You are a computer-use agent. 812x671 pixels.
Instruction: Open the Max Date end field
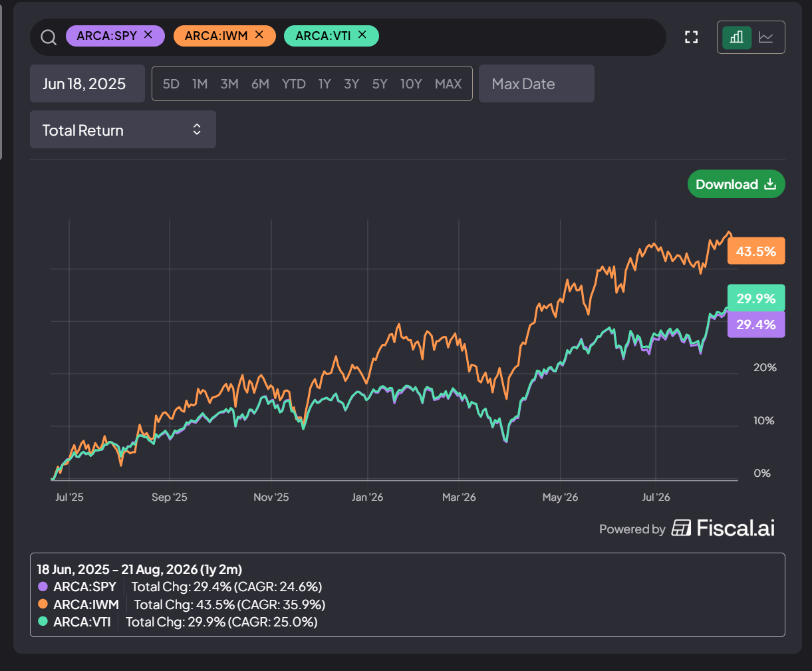point(537,84)
